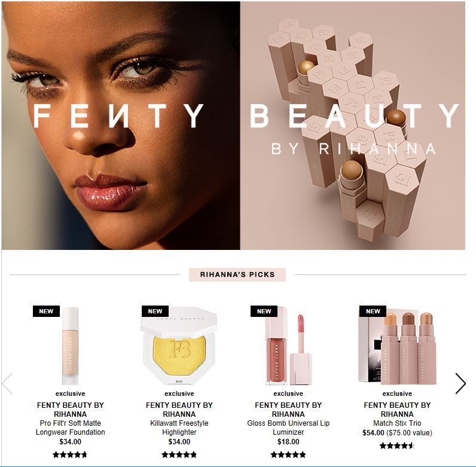
Task: Click the next carousel arrow
Action: [x=460, y=383]
